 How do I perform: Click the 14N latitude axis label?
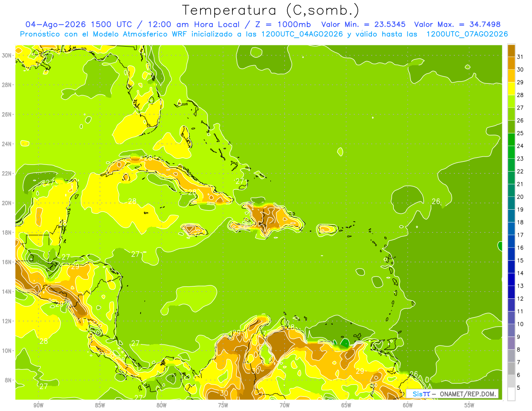pyautogui.click(x=7, y=292)
